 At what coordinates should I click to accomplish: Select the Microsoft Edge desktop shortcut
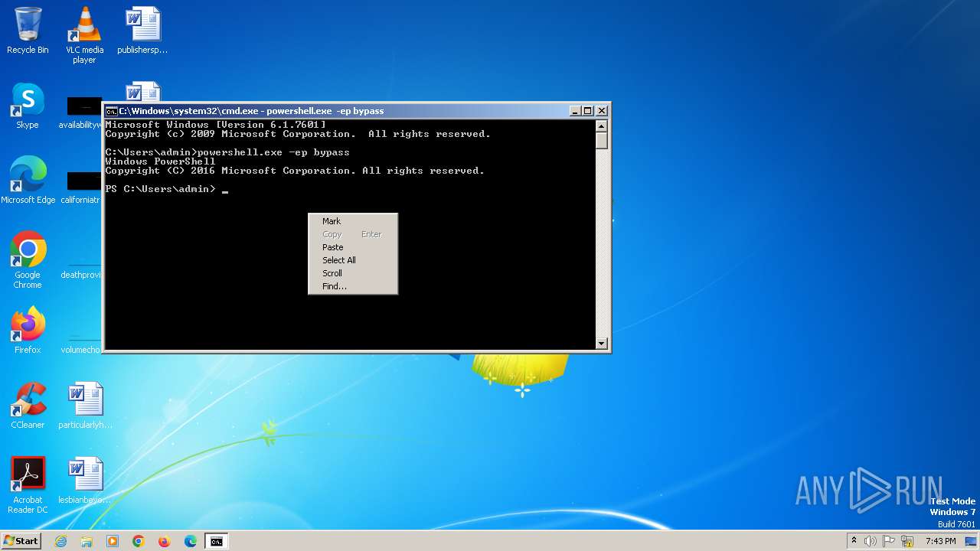[28, 181]
